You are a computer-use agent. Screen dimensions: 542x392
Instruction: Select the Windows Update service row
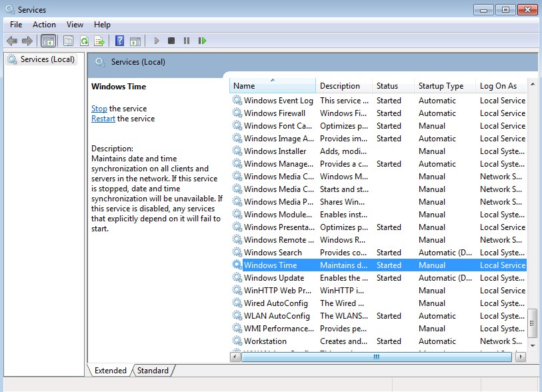coord(274,278)
